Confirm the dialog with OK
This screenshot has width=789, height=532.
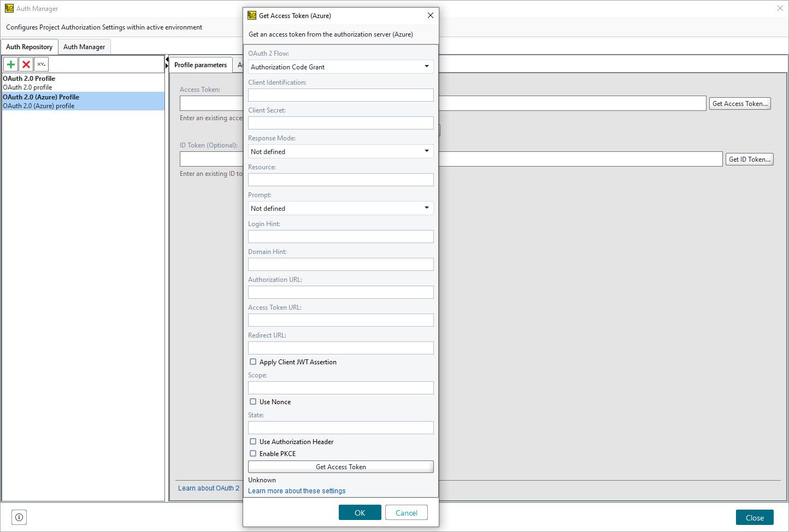click(360, 512)
